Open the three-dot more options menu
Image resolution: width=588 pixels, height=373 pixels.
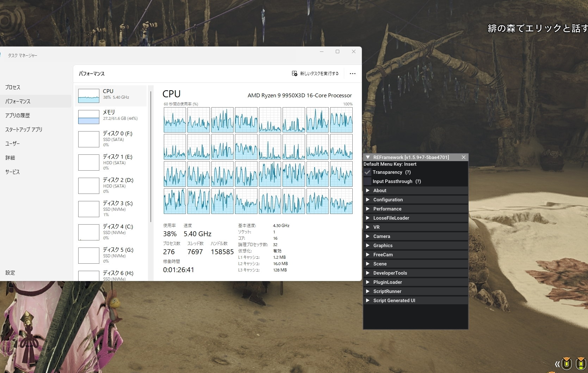pos(352,73)
